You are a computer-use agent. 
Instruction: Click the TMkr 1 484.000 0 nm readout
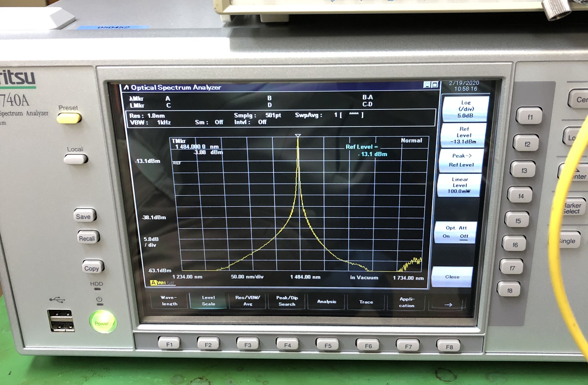coord(197,147)
